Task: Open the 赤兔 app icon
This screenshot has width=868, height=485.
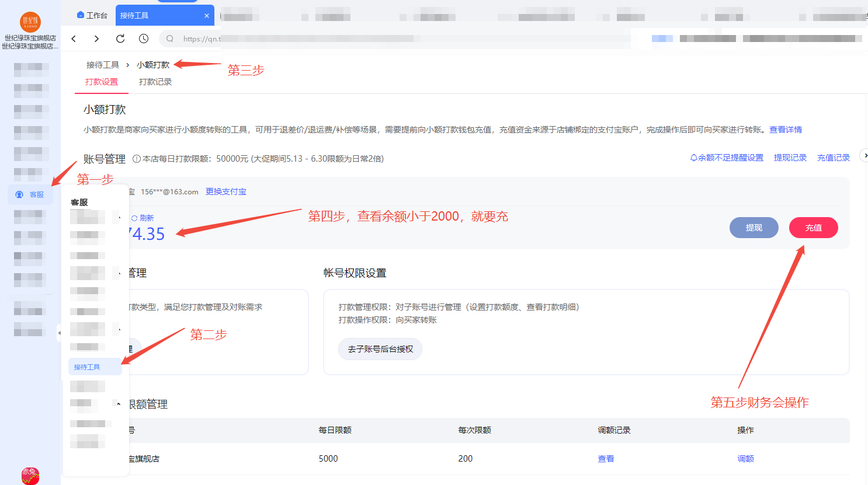Action: [x=30, y=475]
